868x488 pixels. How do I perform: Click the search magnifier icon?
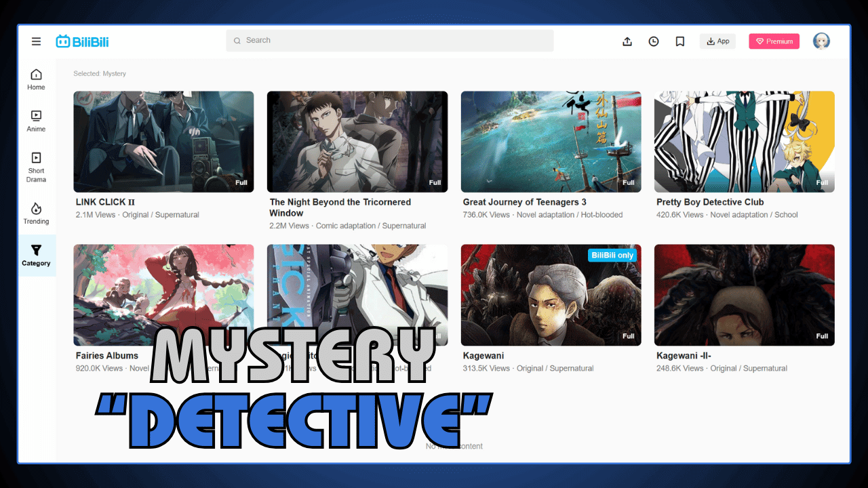(x=237, y=41)
